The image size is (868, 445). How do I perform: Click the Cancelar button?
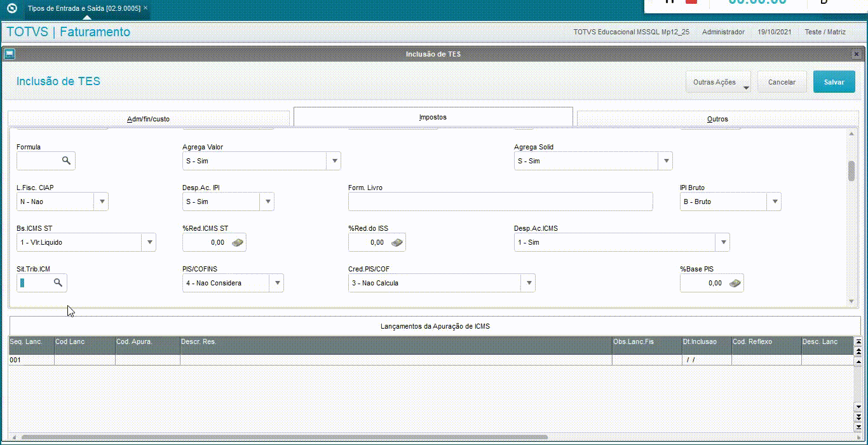[782, 82]
